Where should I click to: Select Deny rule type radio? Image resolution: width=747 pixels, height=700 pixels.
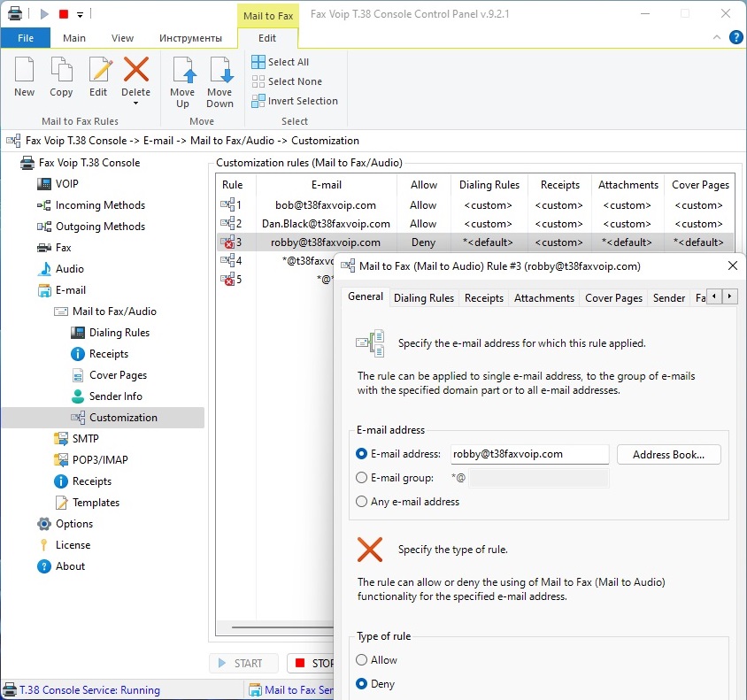coord(362,684)
